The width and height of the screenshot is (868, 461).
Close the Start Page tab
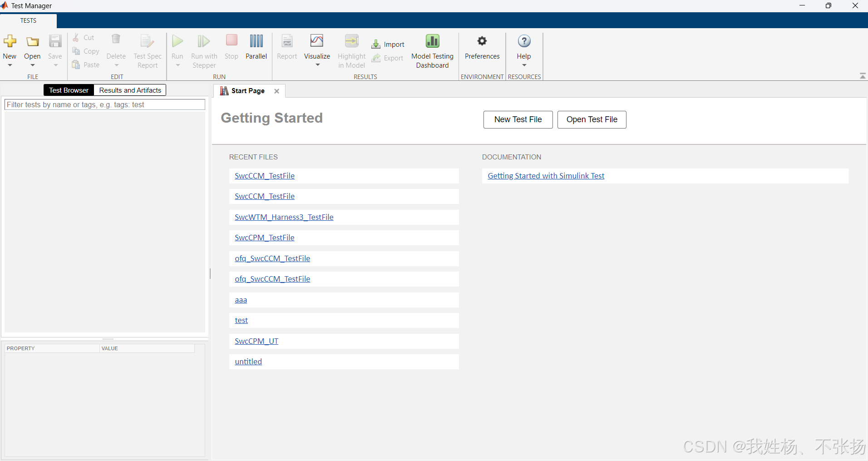pyautogui.click(x=276, y=91)
